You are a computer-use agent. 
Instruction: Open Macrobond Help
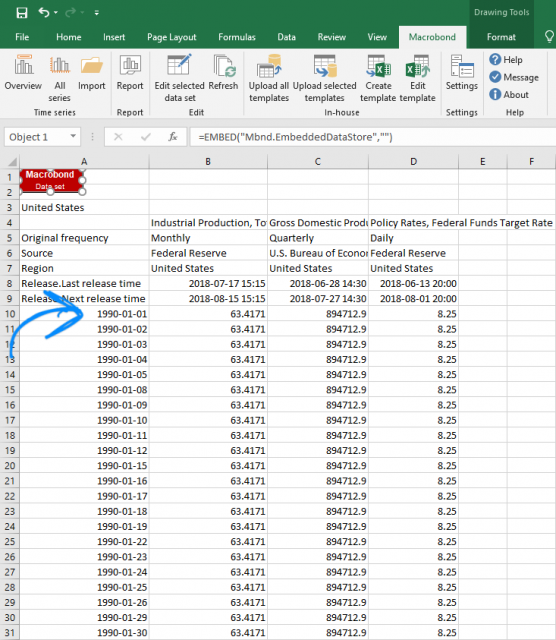(506, 60)
